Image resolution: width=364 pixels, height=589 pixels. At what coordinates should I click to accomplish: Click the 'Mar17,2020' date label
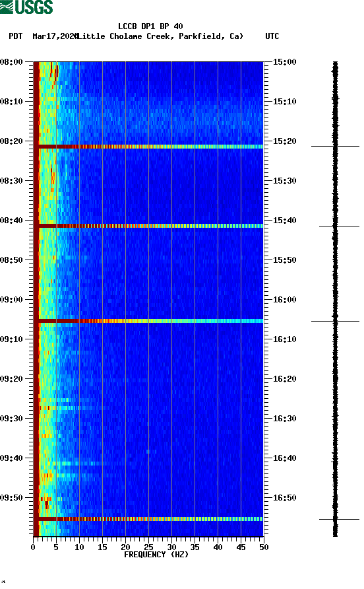tap(55, 36)
